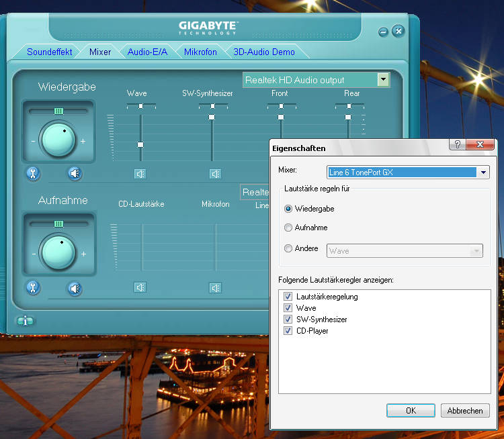
Task: Select Aufnahme radio button
Action: coord(288,228)
